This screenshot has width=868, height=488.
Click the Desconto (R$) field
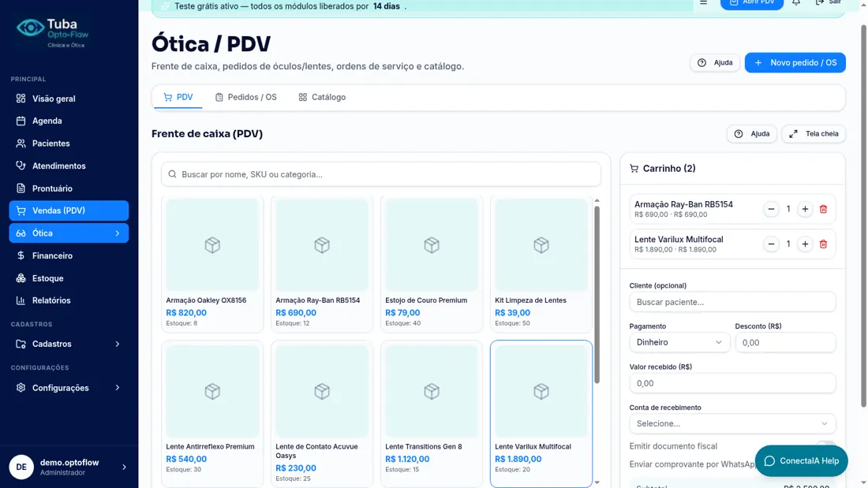point(785,342)
